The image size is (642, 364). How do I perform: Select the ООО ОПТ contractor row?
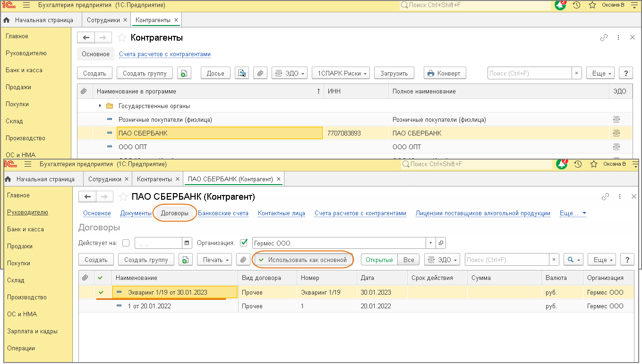point(355,147)
